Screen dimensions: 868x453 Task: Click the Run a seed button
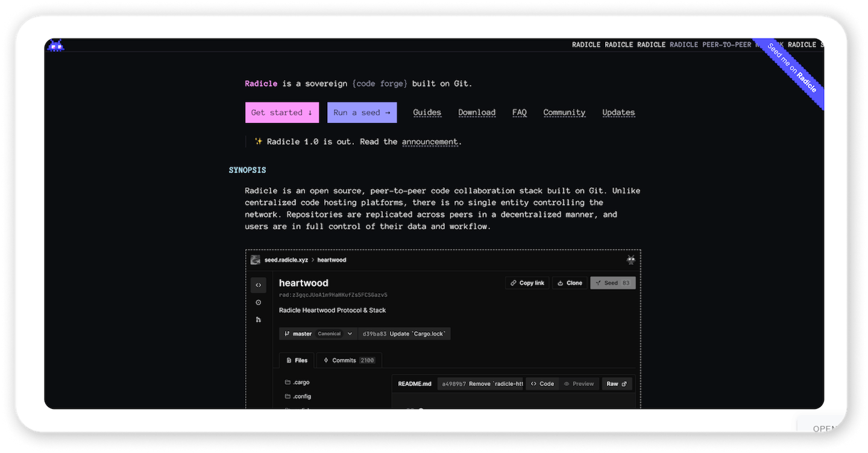pyautogui.click(x=361, y=112)
